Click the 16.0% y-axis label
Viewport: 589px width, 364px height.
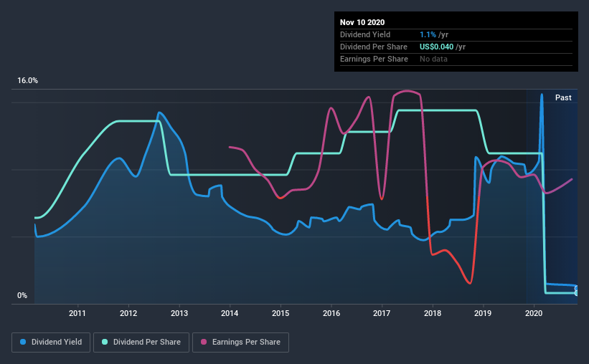pyautogui.click(x=28, y=81)
